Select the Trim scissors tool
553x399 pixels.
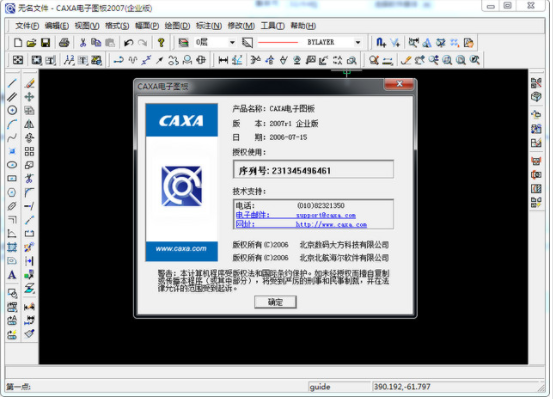coord(29,179)
